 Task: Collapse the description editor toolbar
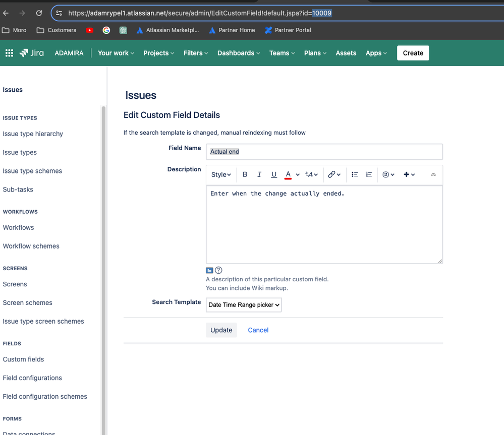pos(433,174)
